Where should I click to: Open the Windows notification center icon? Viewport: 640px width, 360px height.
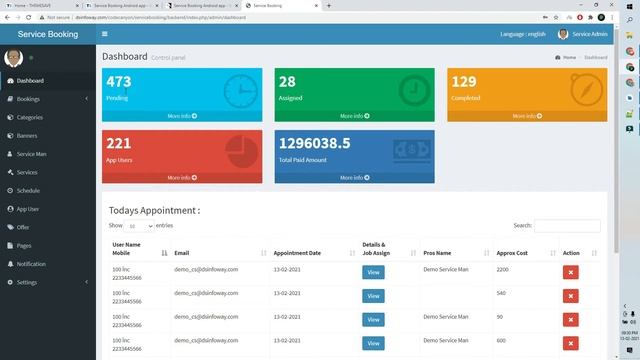coord(630,350)
